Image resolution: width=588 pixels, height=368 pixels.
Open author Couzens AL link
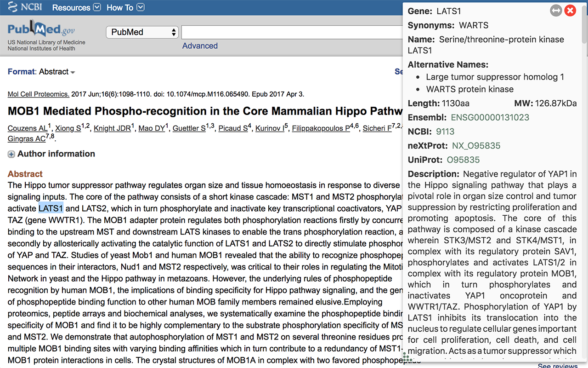point(28,128)
